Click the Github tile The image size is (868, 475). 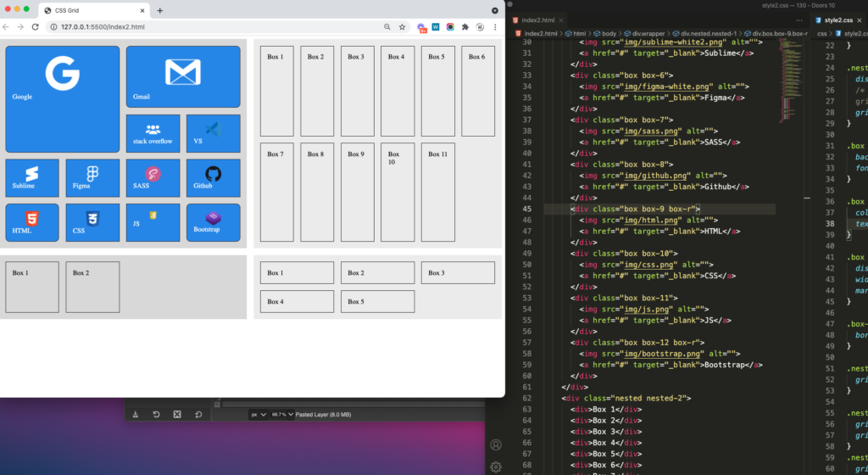213,178
